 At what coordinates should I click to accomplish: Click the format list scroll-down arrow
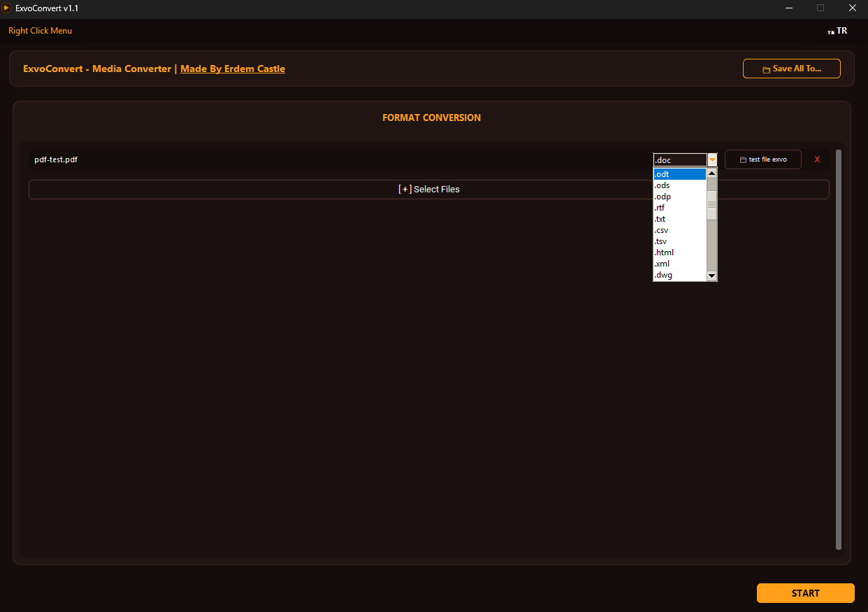click(711, 276)
